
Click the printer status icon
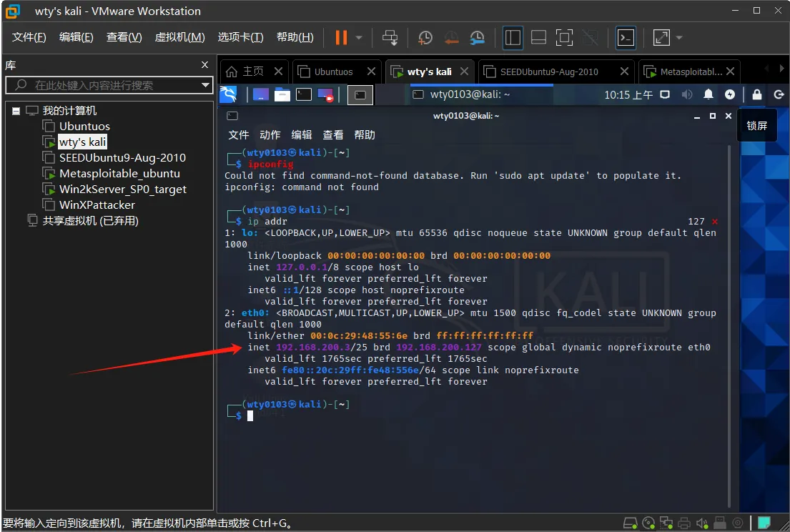(684, 523)
